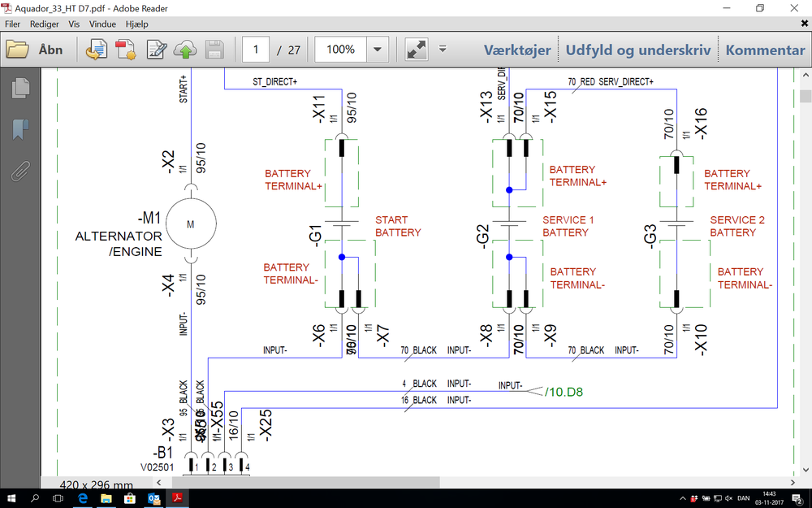Open the zoom level dropdown arrow
This screenshot has height=508, width=812.
(x=378, y=50)
